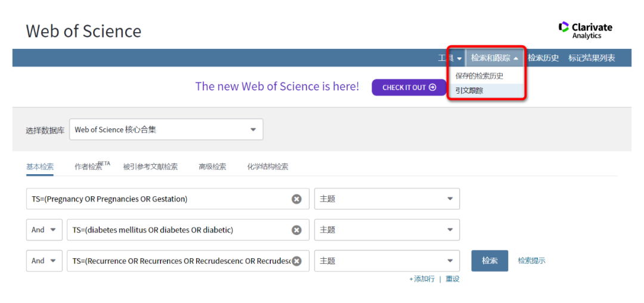Clear the diabetes mellitus search field

[296, 230]
